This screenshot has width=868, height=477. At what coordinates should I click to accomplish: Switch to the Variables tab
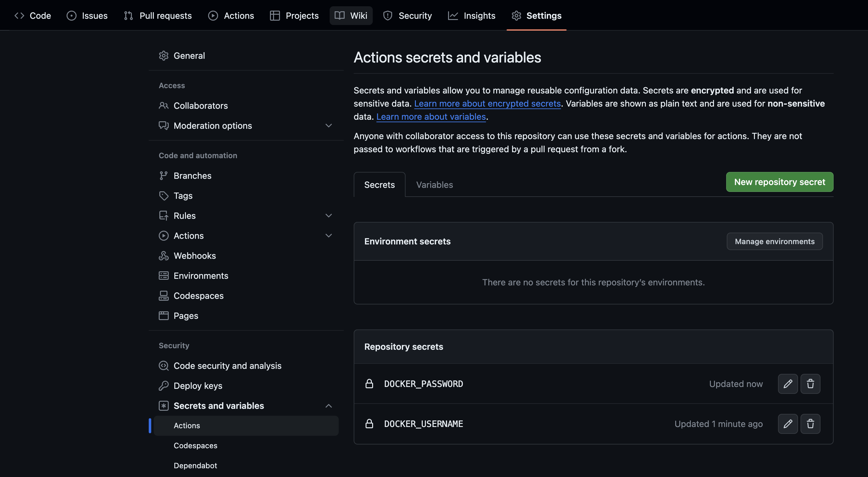pos(434,185)
